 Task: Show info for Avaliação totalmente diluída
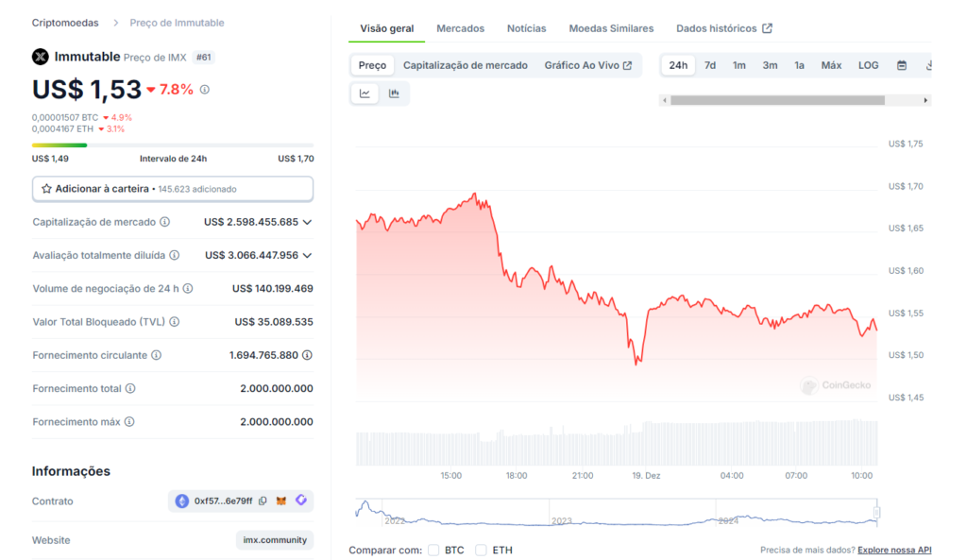[x=175, y=255]
